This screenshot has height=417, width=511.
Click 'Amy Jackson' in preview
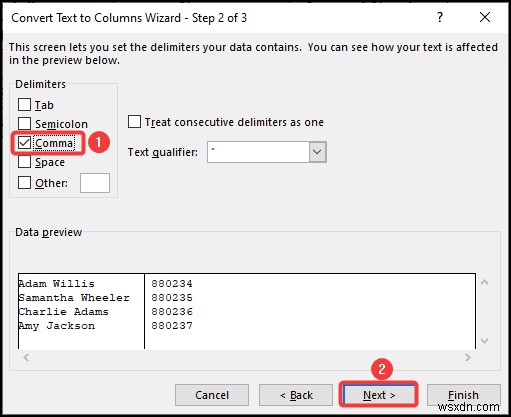56,326
